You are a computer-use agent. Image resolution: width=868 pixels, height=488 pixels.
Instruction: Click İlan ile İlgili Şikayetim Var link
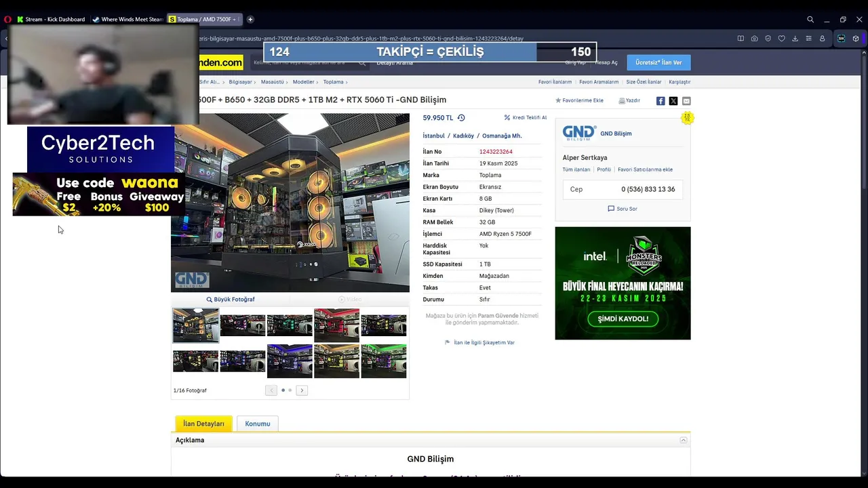coord(484,342)
